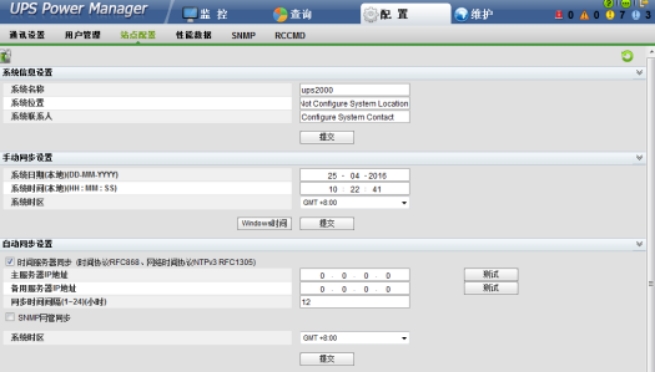Click the red critical alarm icon

pyautogui.click(x=559, y=15)
